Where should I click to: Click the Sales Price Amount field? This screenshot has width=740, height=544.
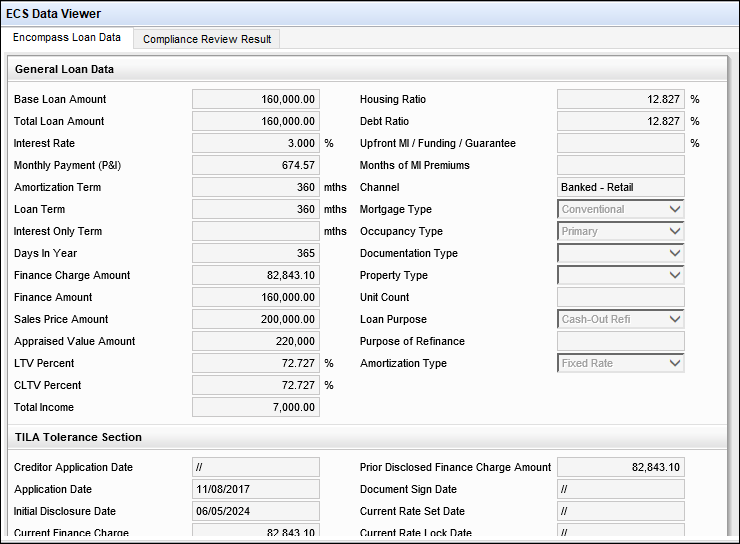(x=256, y=319)
